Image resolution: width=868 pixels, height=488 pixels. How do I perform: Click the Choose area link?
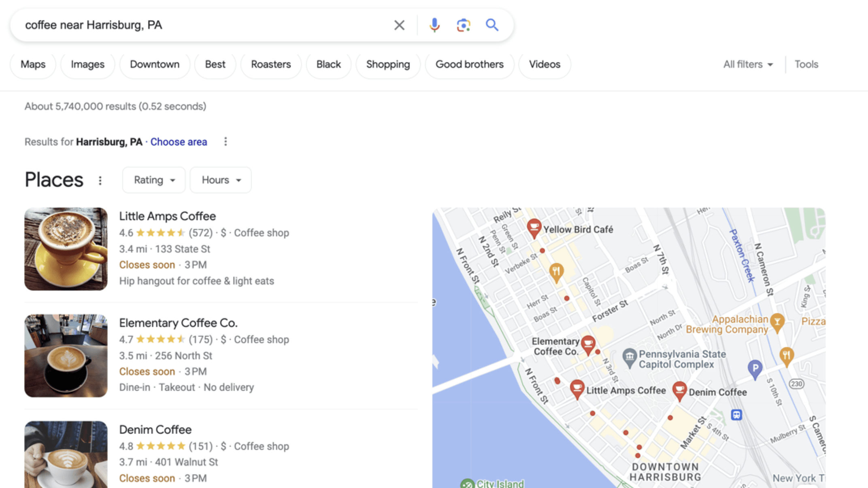pyautogui.click(x=179, y=142)
